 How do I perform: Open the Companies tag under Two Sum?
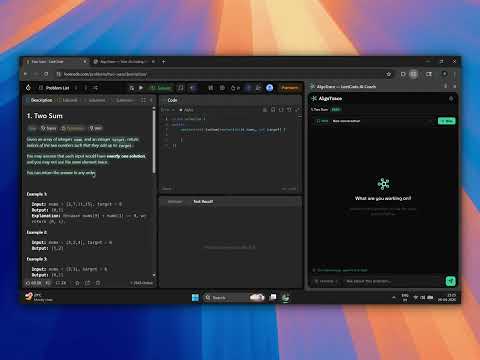coord(72,128)
